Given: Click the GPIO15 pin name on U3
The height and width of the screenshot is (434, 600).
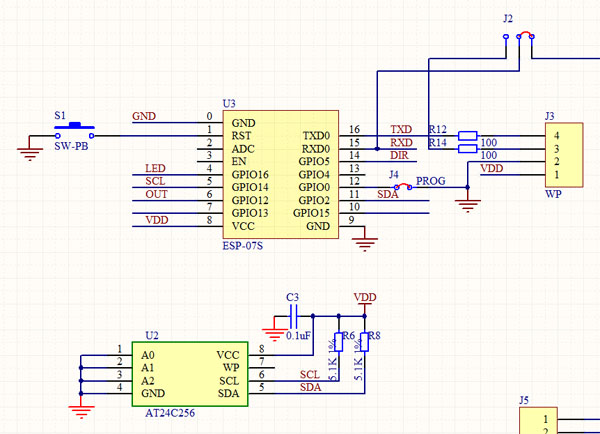Looking at the screenshot, I should tap(311, 213).
